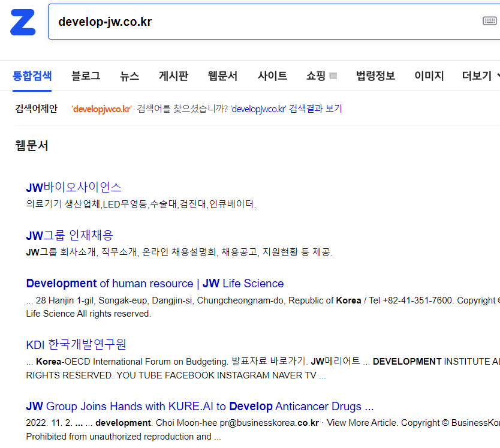
Task: Select the 쇼핑 tab
Action: click(x=316, y=76)
